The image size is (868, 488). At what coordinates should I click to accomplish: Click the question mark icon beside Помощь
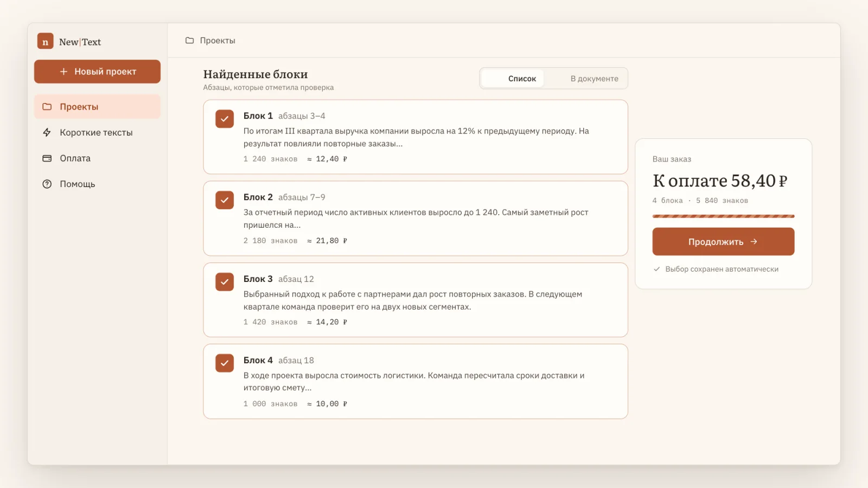click(x=47, y=184)
